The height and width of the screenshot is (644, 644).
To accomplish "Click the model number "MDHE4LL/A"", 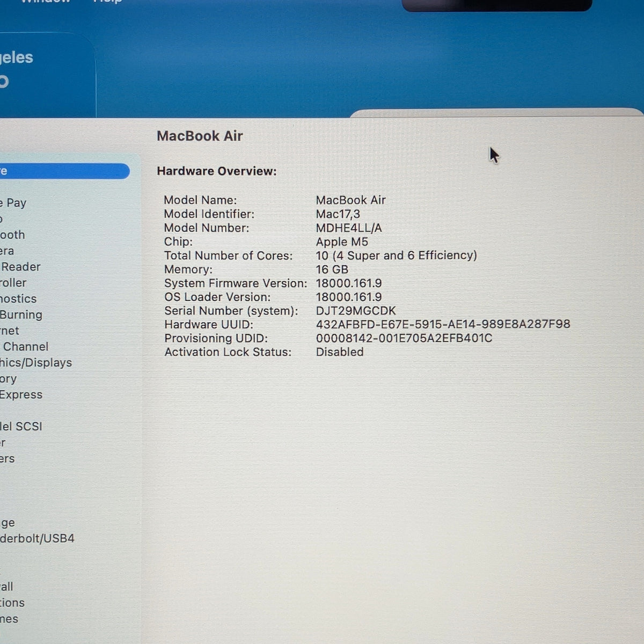I will click(349, 228).
